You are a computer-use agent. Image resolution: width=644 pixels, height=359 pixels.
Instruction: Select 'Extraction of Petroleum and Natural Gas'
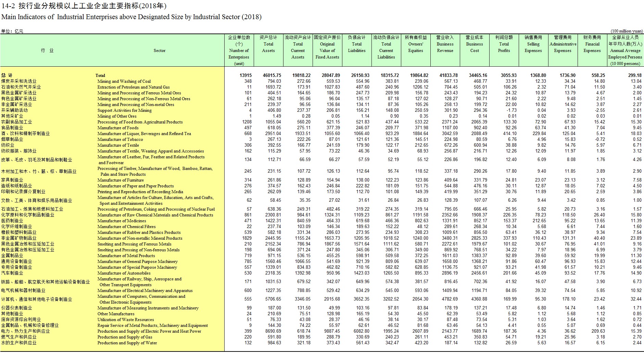click(x=134, y=87)
